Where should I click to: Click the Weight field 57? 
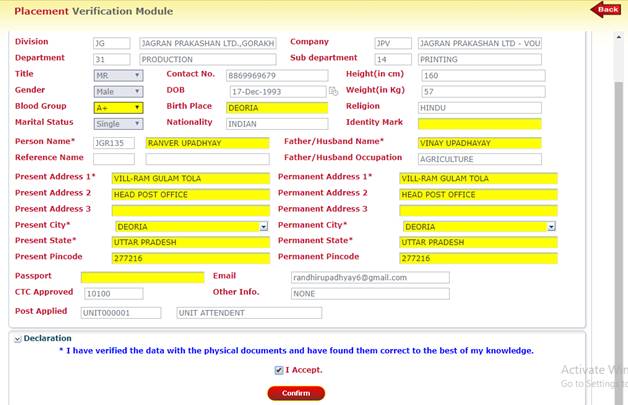483,92
